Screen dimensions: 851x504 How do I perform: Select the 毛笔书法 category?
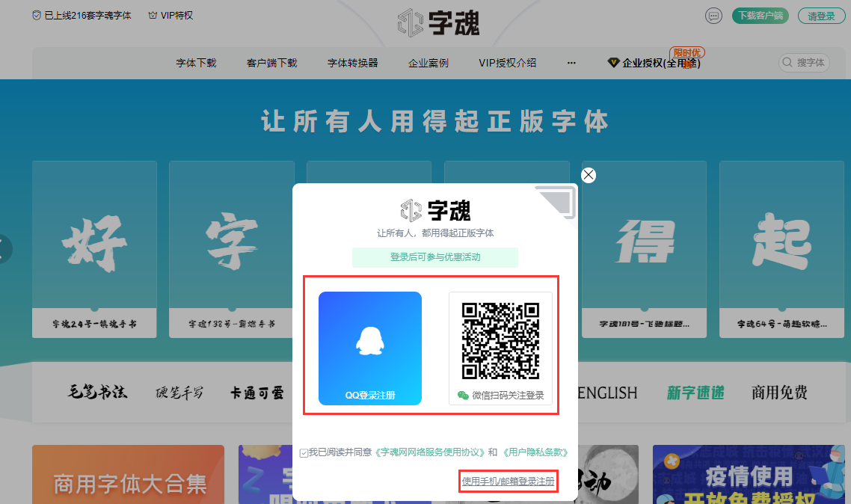pyautogui.click(x=97, y=393)
